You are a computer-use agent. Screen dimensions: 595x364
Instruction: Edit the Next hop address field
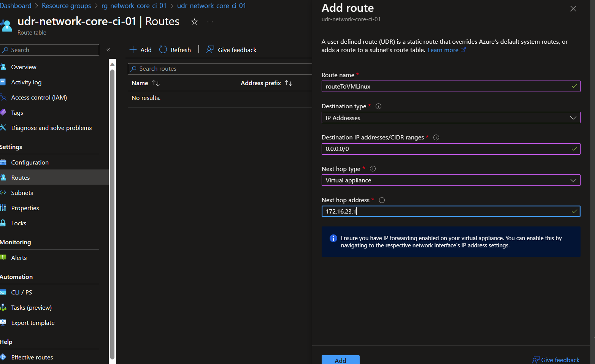pyautogui.click(x=451, y=211)
